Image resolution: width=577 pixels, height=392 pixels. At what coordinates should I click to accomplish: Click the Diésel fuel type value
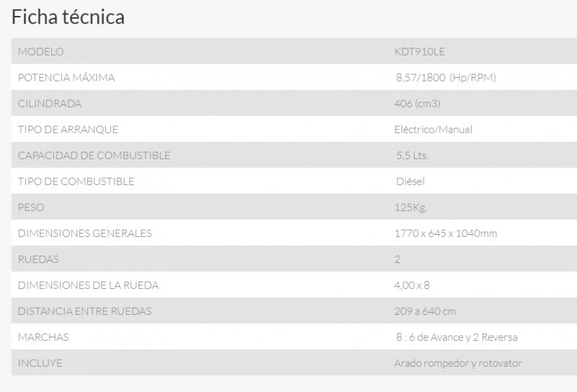pyautogui.click(x=410, y=182)
